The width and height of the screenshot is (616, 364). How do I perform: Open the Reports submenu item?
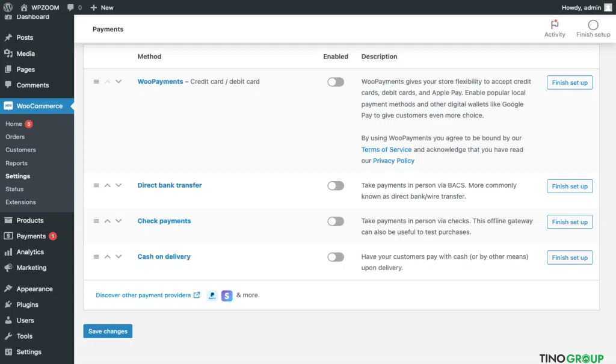[16, 163]
